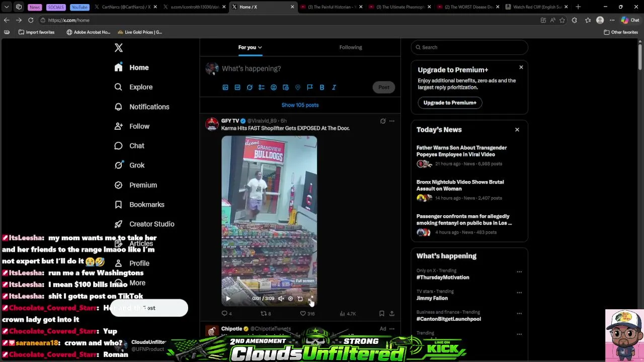
Task: Enter full screen video mode
Action: (310, 299)
